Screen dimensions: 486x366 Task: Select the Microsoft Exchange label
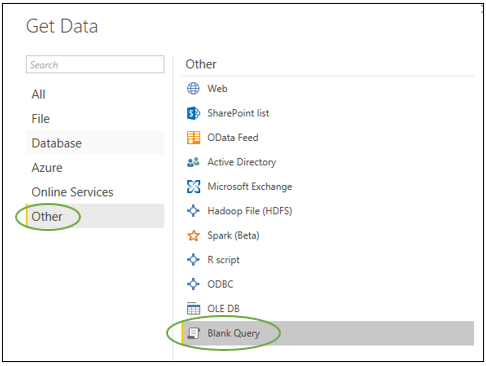pos(250,187)
